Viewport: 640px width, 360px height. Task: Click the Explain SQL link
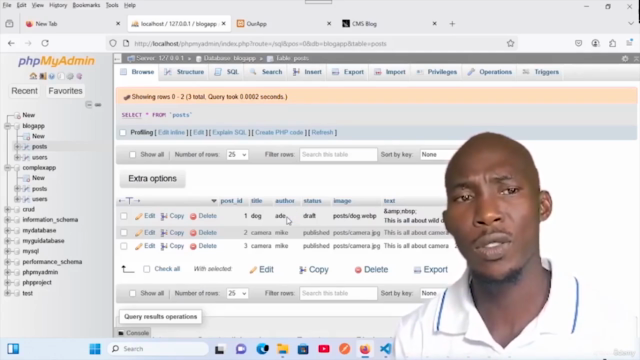click(229, 133)
